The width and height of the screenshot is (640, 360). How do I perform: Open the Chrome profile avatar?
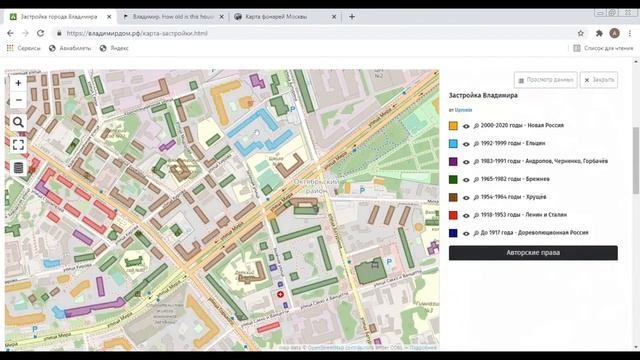pyautogui.click(x=614, y=33)
